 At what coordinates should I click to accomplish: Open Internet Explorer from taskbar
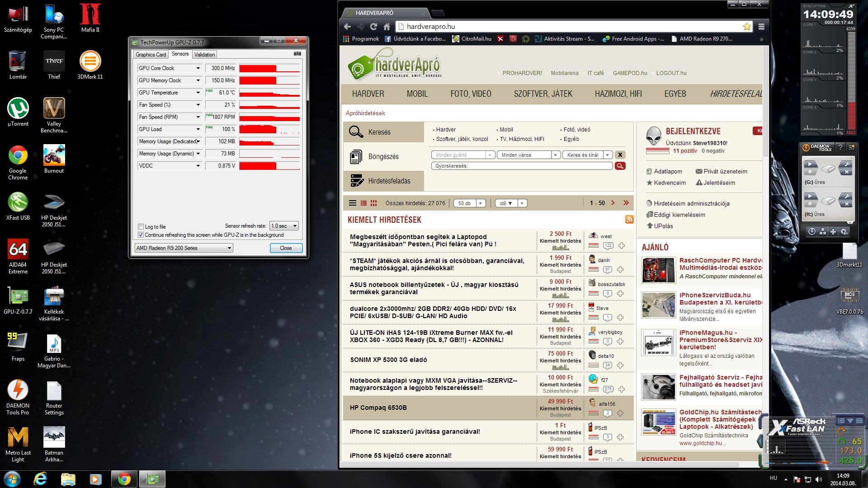tap(40, 479)
